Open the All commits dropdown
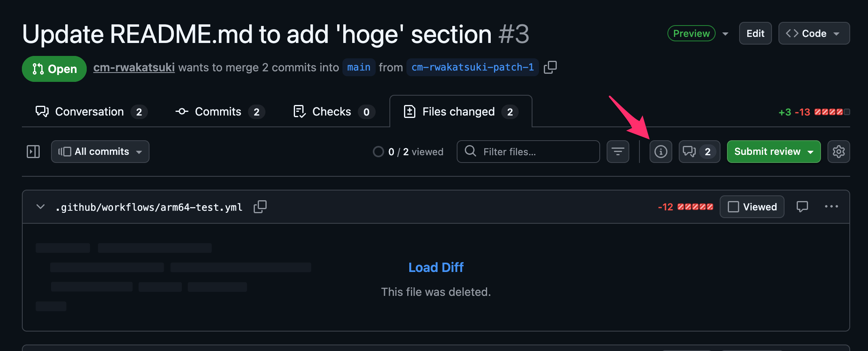Viewport: 868px width, 351px height. click(100, 152)
